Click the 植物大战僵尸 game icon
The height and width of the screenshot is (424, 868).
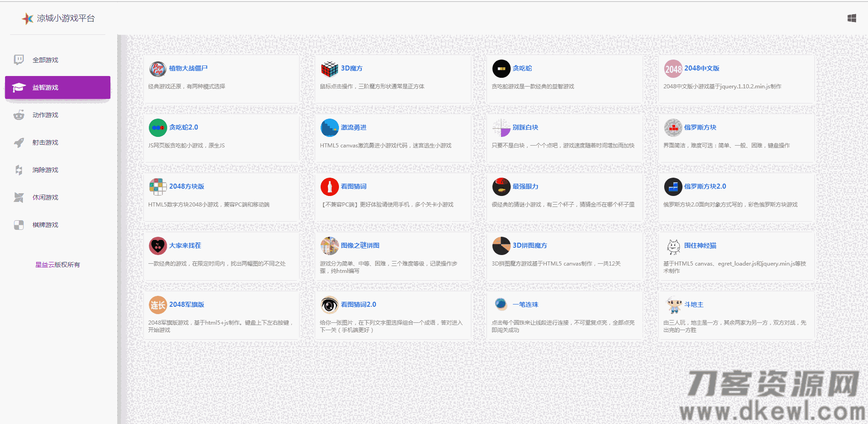coord(158,69)
